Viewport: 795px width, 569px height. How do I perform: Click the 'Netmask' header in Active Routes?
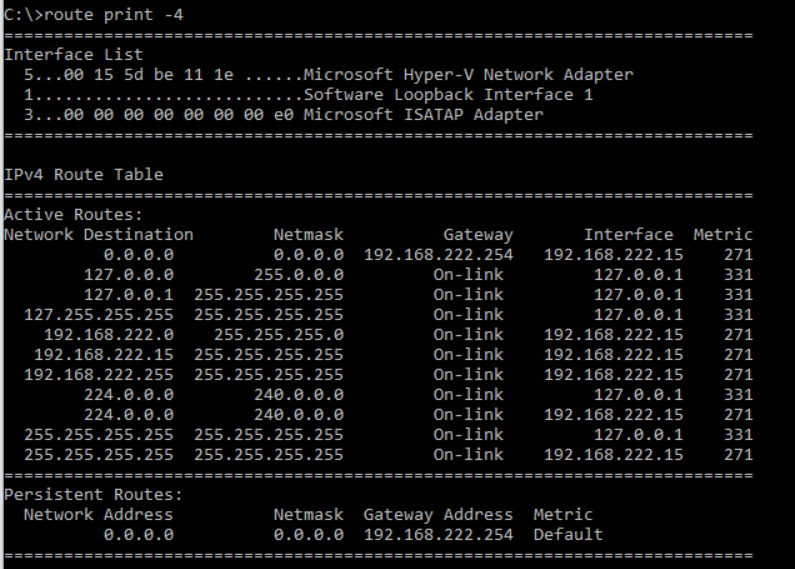click(309, 235)
